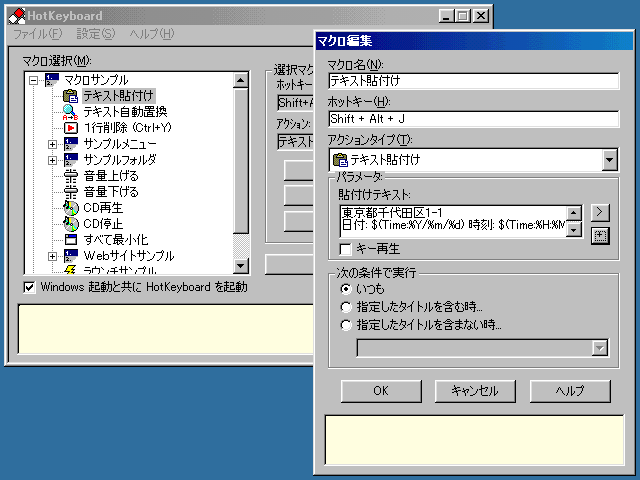The width and height of the screenshot is (640, 480).
Task: Click paste text scrollbar down arrow
Action: pyautogui.click(x=573, y=230)
